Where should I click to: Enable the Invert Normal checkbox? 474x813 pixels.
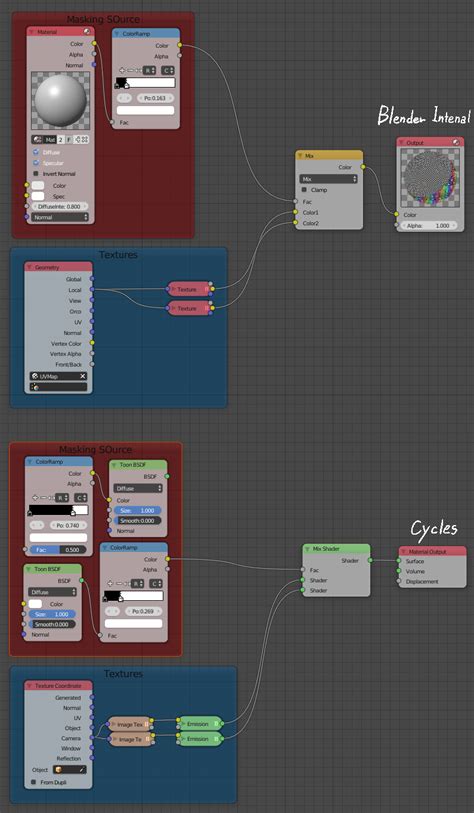36,174
